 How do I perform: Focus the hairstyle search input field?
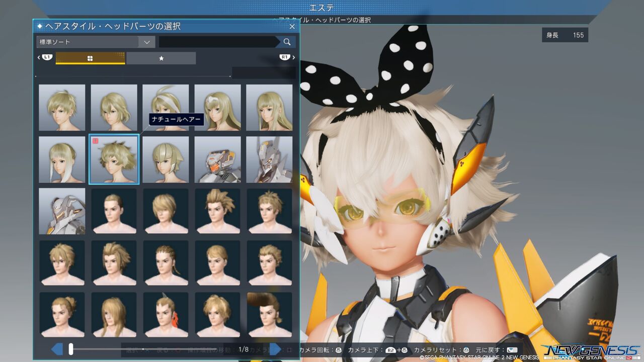(219, 42)
